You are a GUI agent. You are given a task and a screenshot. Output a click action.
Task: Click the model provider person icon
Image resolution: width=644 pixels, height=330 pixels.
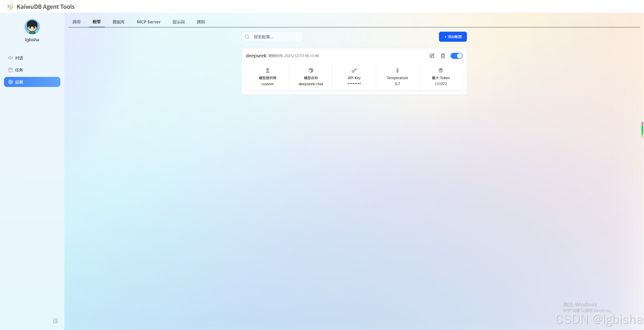tap(267, 70)
